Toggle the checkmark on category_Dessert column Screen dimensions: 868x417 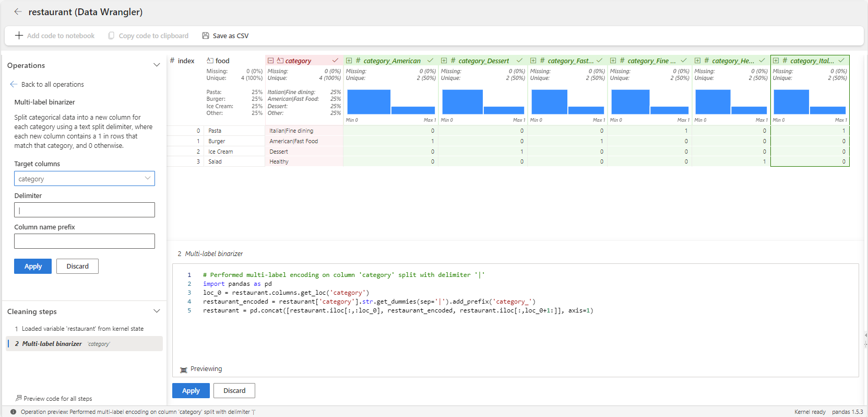(519, 61)
